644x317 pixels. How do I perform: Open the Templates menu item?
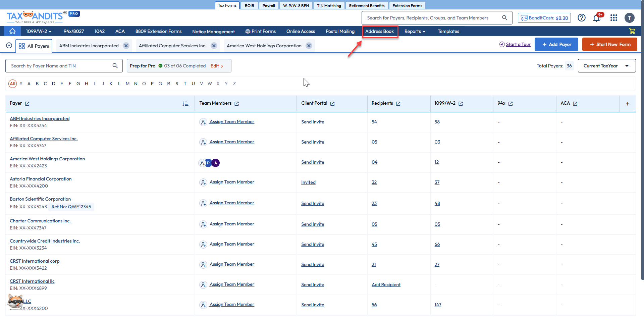click(448, 31)
